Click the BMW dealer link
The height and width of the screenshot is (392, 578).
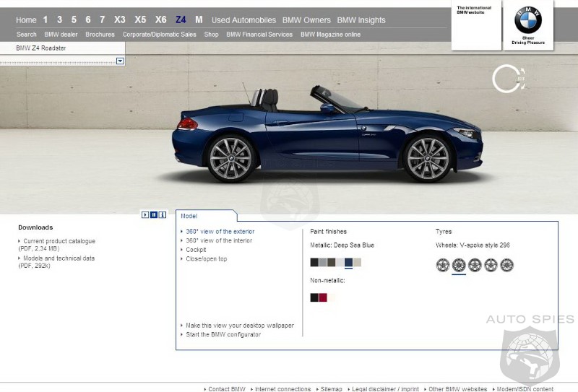point(61,34)
